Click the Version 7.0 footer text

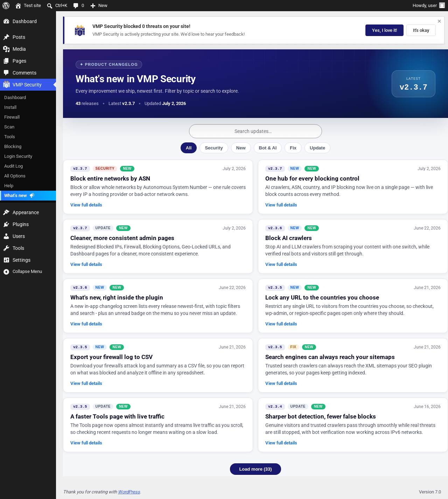[x=430, y=492]
